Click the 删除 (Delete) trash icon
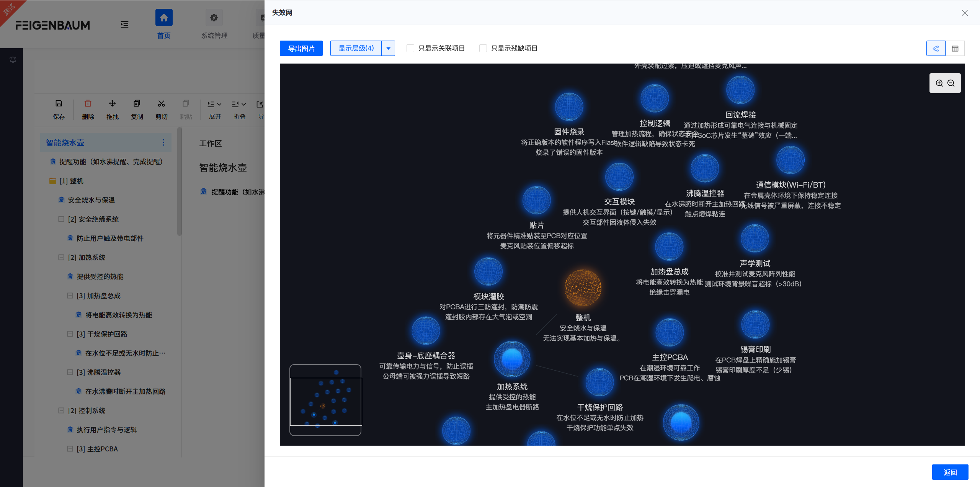The width and height of the screenshot is (980, 487). (88, 103)
